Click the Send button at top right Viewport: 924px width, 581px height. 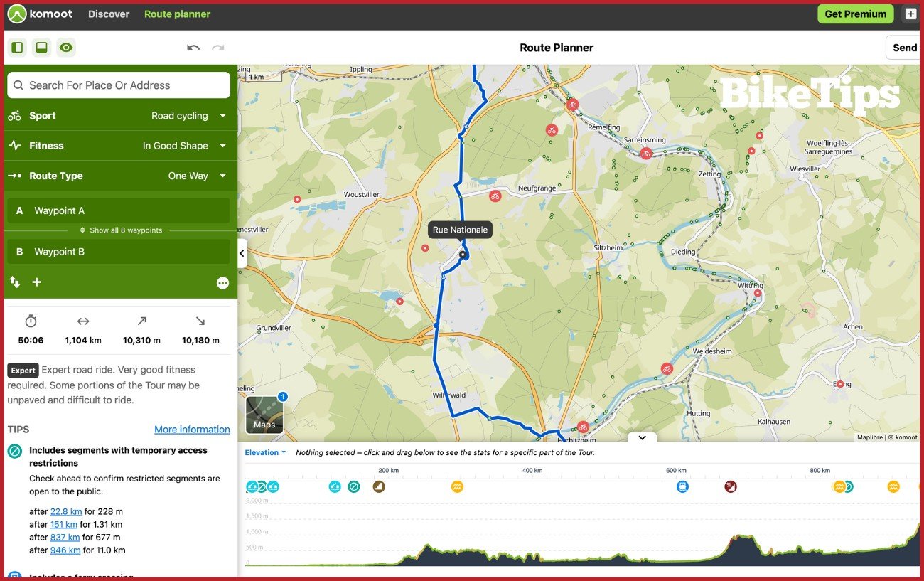(x=904, y=48)
